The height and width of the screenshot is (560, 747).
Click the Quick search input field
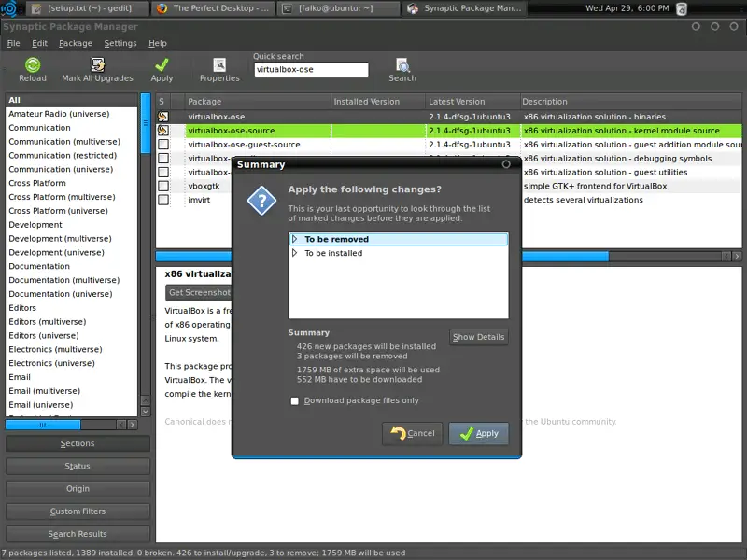[x=311, y=70]
